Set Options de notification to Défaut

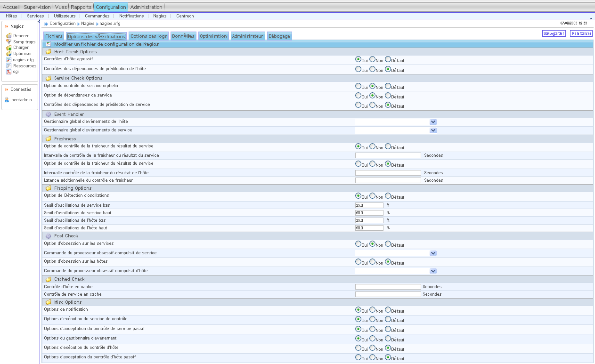[388, 310]
